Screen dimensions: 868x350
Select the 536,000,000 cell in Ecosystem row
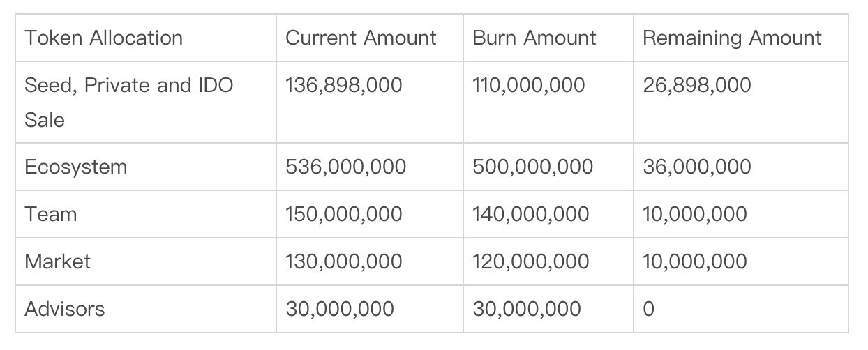(x=345, y=167)
